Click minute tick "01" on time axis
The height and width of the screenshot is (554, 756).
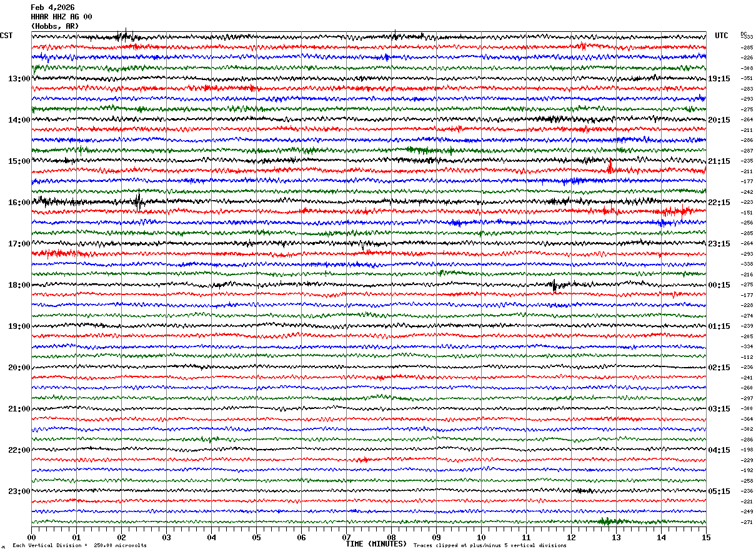click(x=76, y=537)
